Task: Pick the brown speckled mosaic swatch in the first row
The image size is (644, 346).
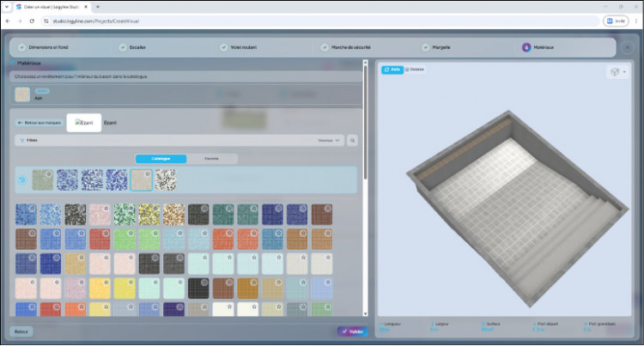Action: tap(173, 215)
